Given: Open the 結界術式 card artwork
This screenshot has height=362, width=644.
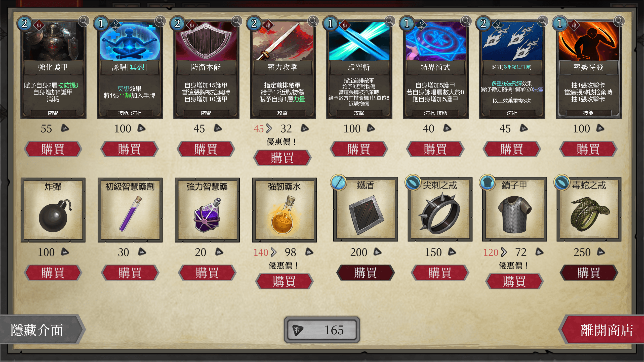Looking at the screenshot, I should click(436, 41).
